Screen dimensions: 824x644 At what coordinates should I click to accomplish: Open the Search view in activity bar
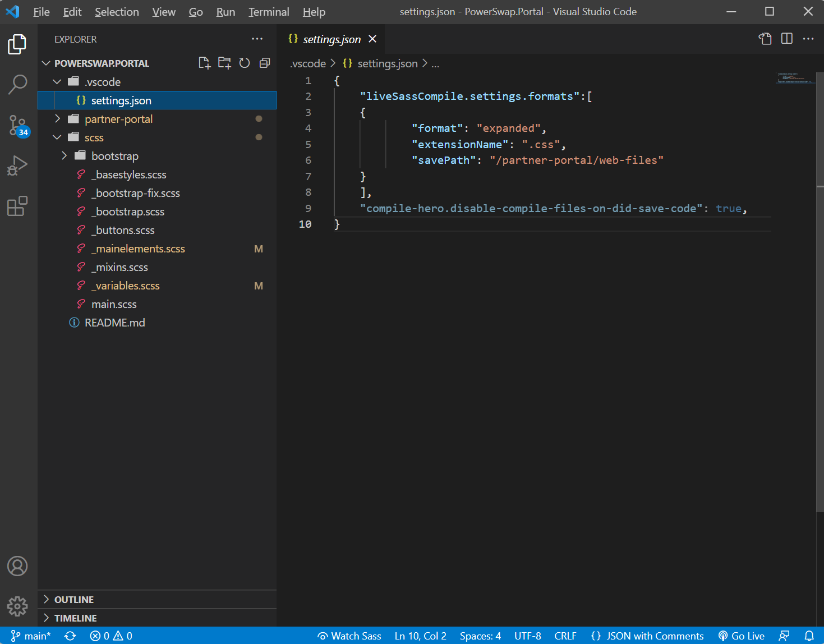tap(17, 85)
